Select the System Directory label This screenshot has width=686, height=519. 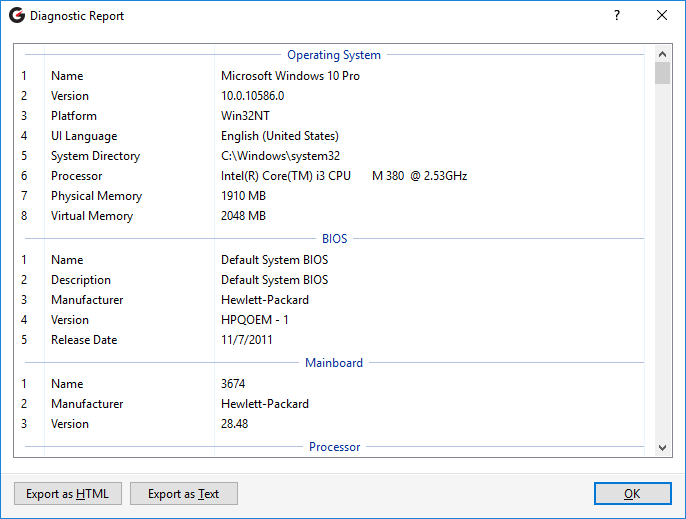tap(95, 156)
